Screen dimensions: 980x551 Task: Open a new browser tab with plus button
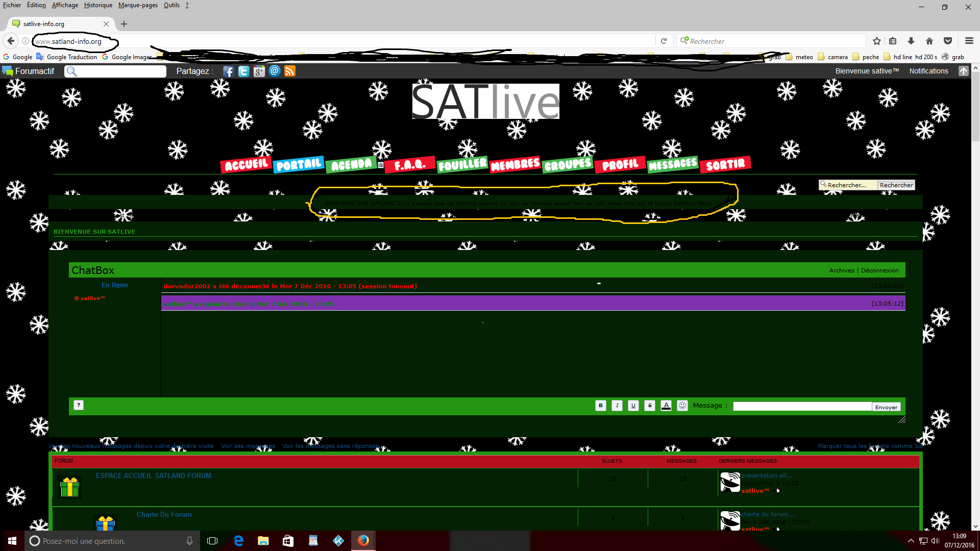coord(124,24)
